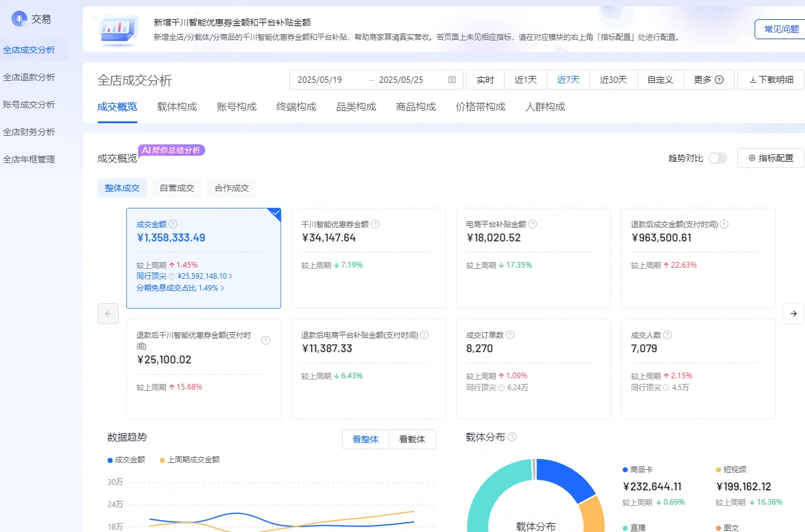Viewport: 805px width, 532px height.
Task: Click help icon beside 载体分布 heading
Action: pos(512,437)
